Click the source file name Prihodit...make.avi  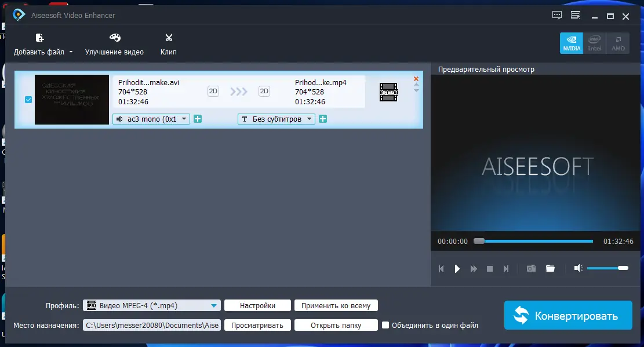[x=148, y=82]
